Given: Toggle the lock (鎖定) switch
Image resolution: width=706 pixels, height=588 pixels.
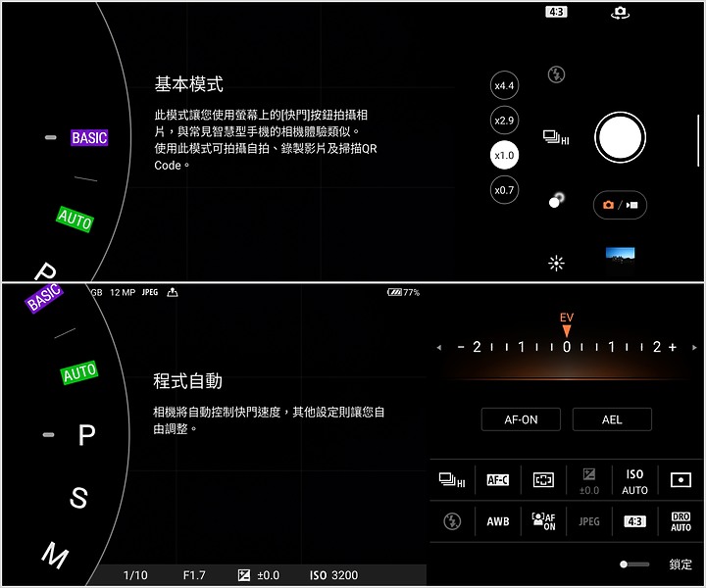Looking at the screenshot, I should 635,564.
